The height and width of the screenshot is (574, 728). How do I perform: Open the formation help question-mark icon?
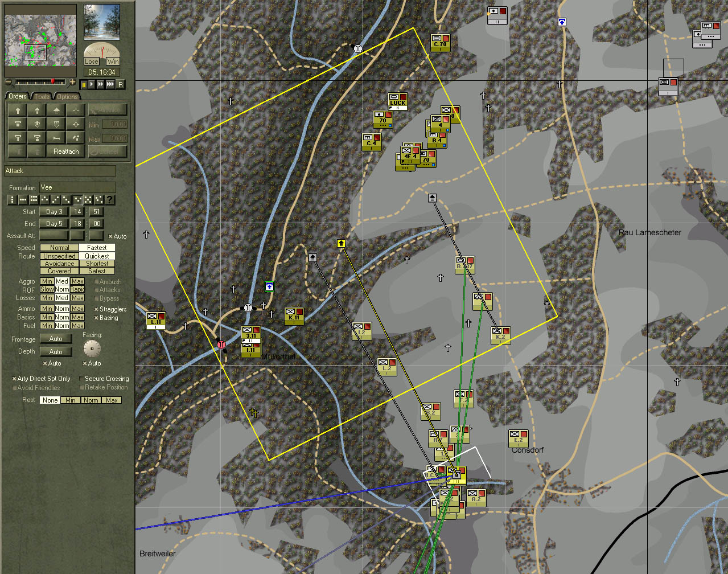(x=110, y=200)
